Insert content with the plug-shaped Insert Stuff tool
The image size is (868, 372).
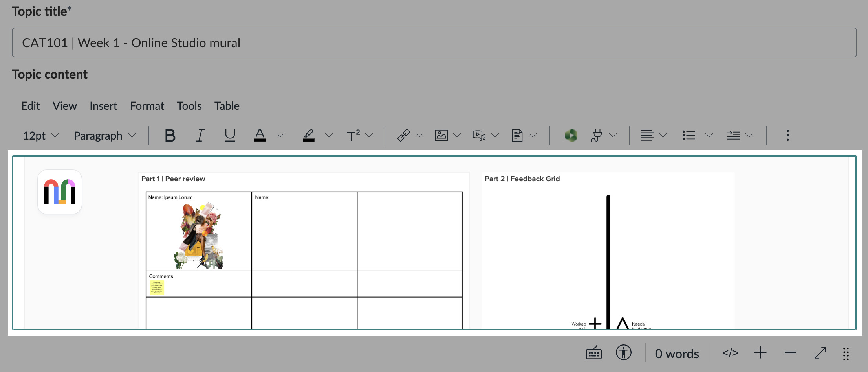pyautogui.click(x=596, y=135)
